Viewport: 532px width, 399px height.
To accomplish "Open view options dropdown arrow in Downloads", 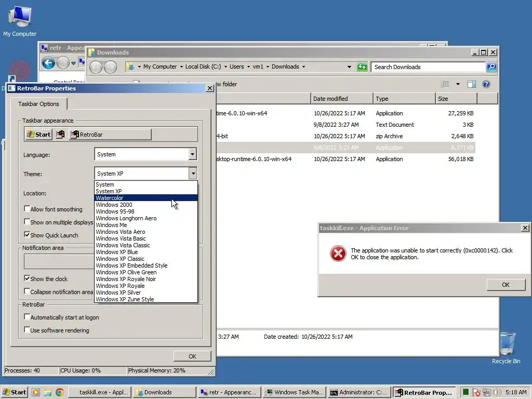I will click(458, 84).
